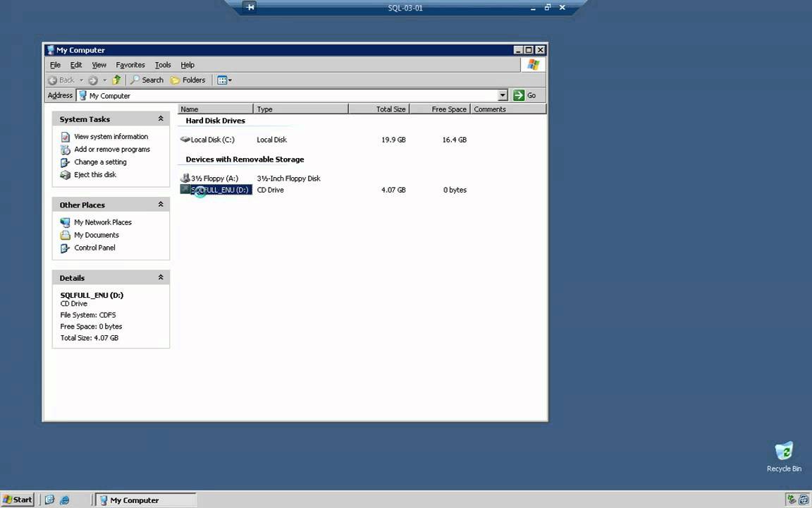Collapse the Details panel

coord(161,277)
